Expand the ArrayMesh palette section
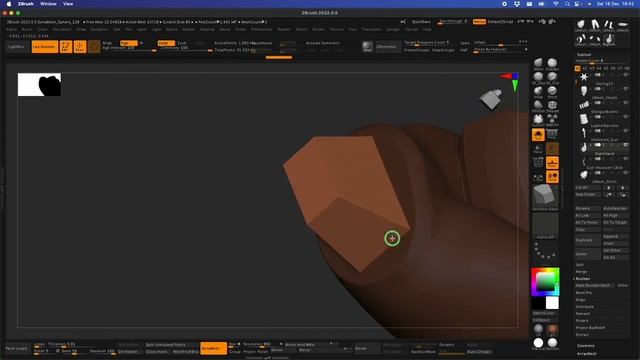Screen dimensions: 640x360 [x=587, y=353]
